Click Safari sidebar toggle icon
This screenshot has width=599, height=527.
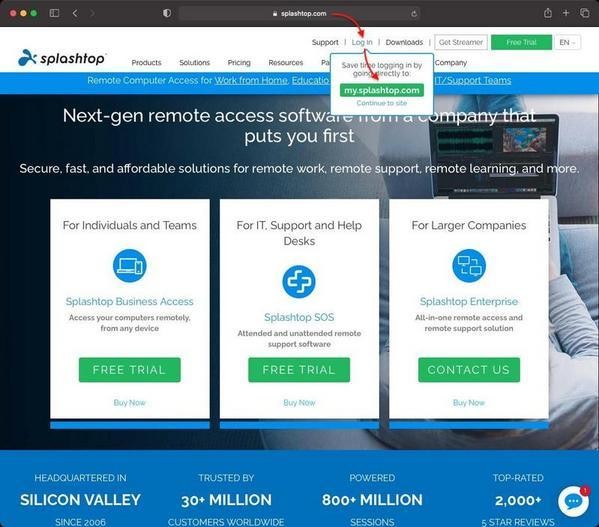pos(54,13)
